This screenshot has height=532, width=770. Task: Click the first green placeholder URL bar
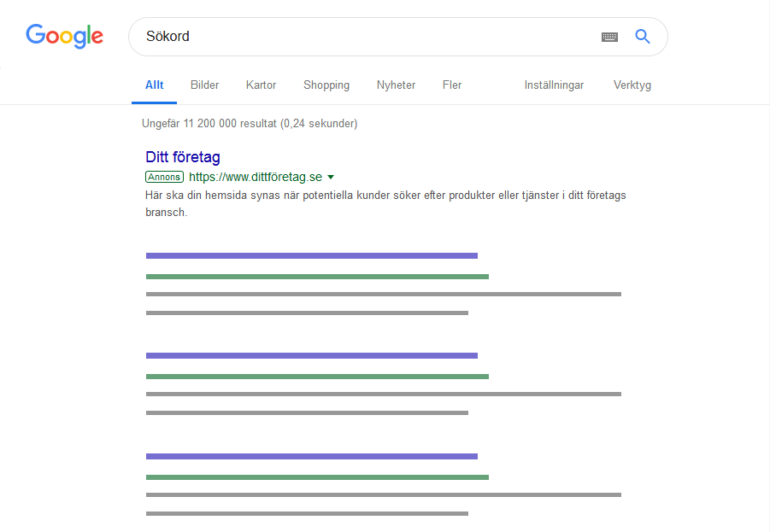coord(317,277)
